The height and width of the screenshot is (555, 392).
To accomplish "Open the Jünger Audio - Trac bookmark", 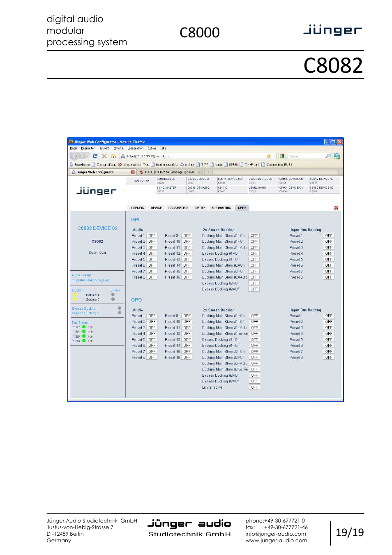I will point(134,165).
